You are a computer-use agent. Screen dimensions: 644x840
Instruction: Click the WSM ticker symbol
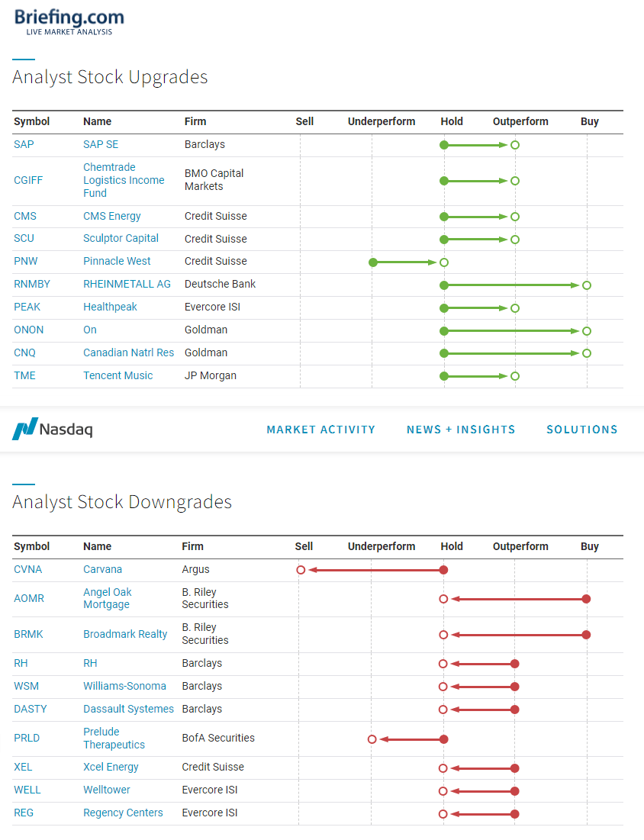pyautogui.click(x=26, y=687)
